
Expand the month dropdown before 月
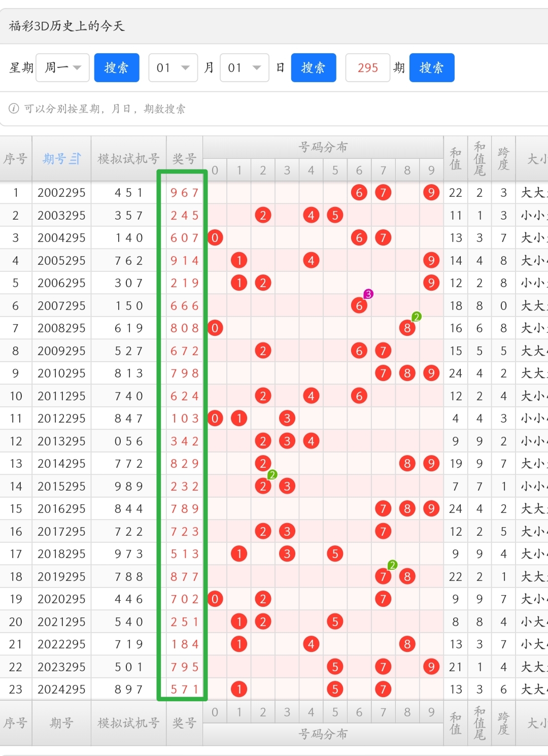(173, 67)
